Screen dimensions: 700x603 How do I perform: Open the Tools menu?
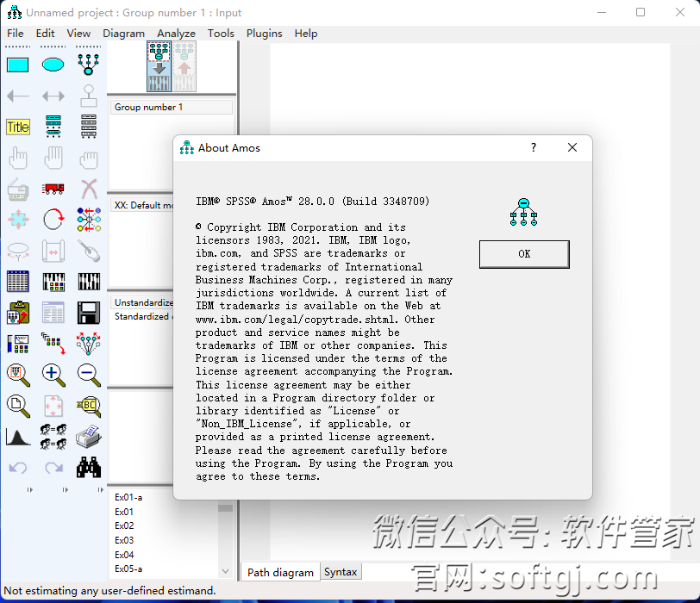[x=221, y=34]
